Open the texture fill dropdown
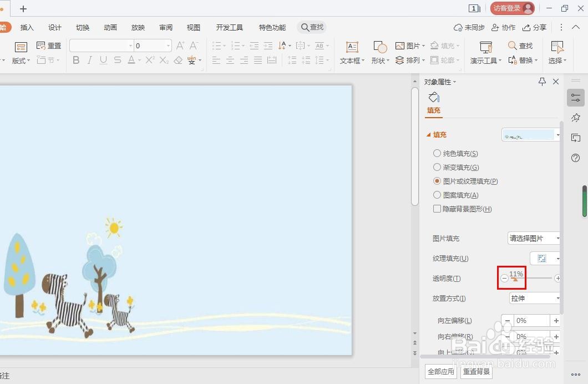This screenshot has width=588, height=384. [x=545, y=259]
